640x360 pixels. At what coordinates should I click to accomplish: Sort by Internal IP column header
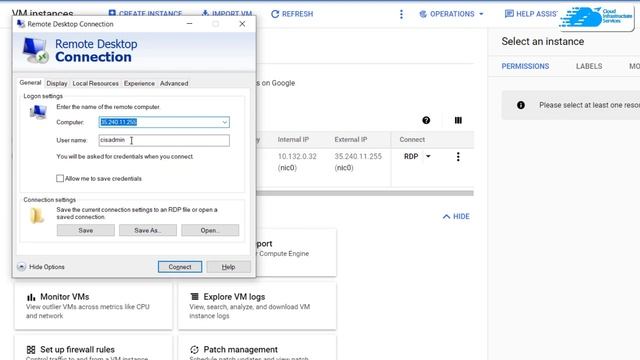pyautogui.click(x=293, y=140)
